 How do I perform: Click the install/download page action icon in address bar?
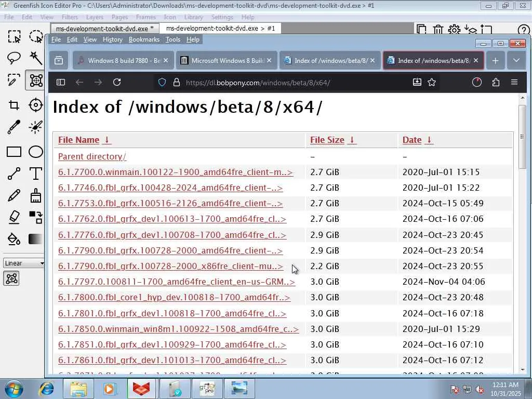[x=417, y=82]
